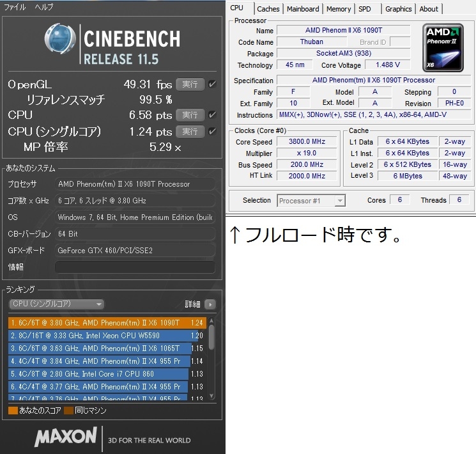Open the ファイル menu in Cinebench
Image resolution: width=476 pixels, height=454 pixels.
(15, 6)
